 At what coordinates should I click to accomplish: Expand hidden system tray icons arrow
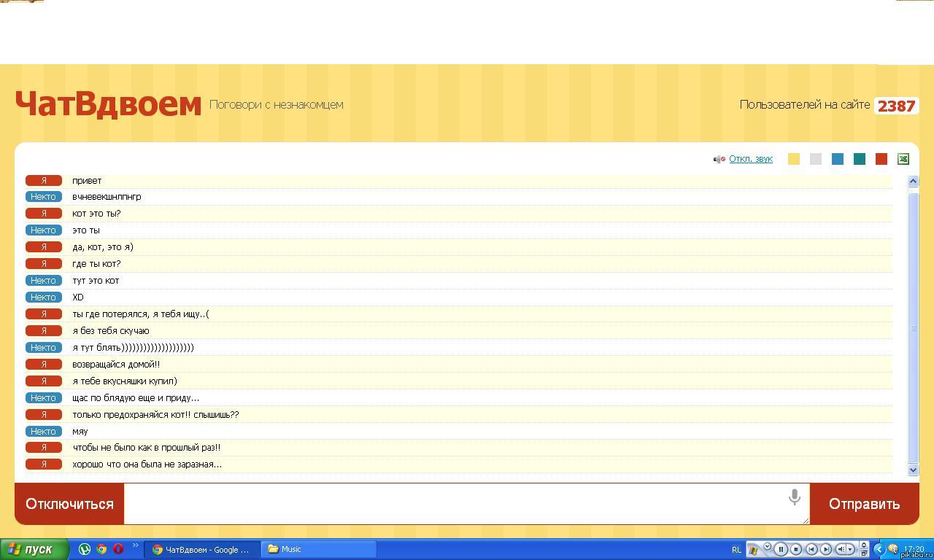(x=879, y=549)
